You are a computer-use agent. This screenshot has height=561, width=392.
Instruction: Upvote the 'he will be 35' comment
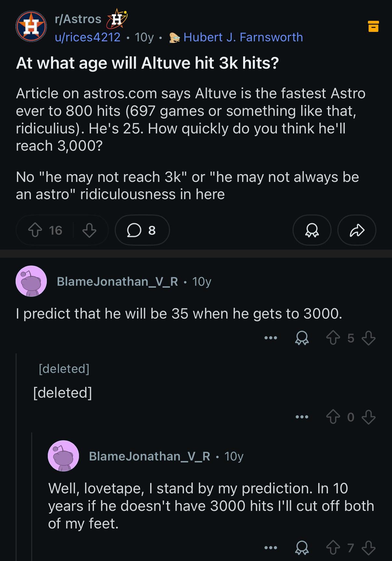point(333,338)
